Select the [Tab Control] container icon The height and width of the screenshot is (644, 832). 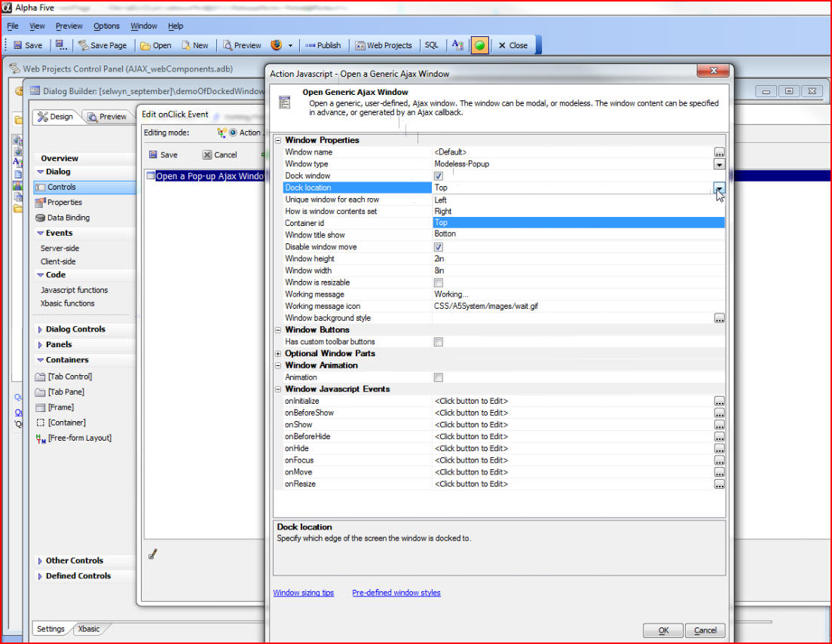(40, 377)
